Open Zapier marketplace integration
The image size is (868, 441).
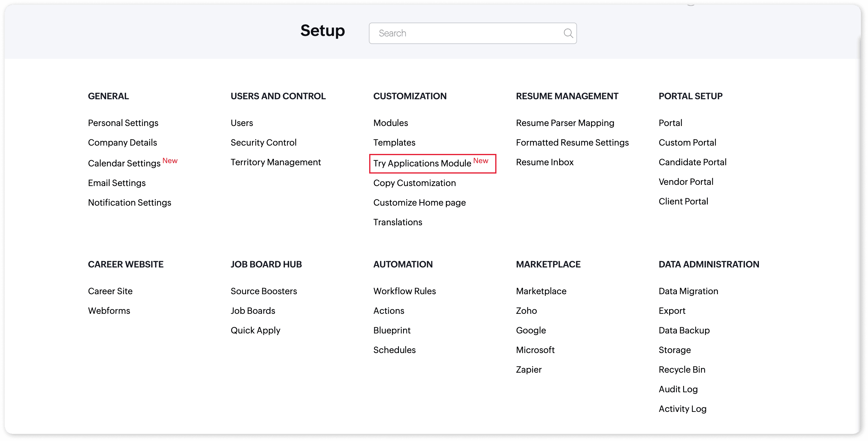point(528,370)
